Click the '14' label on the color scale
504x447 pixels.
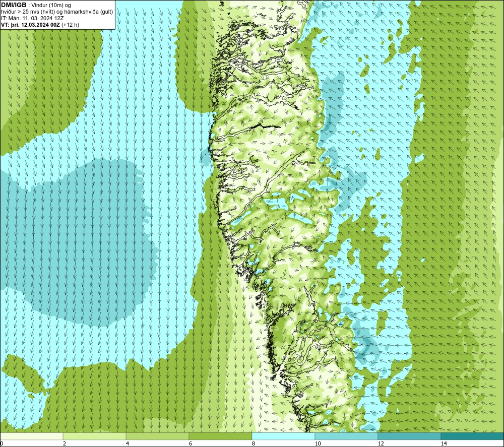[444, 444]
